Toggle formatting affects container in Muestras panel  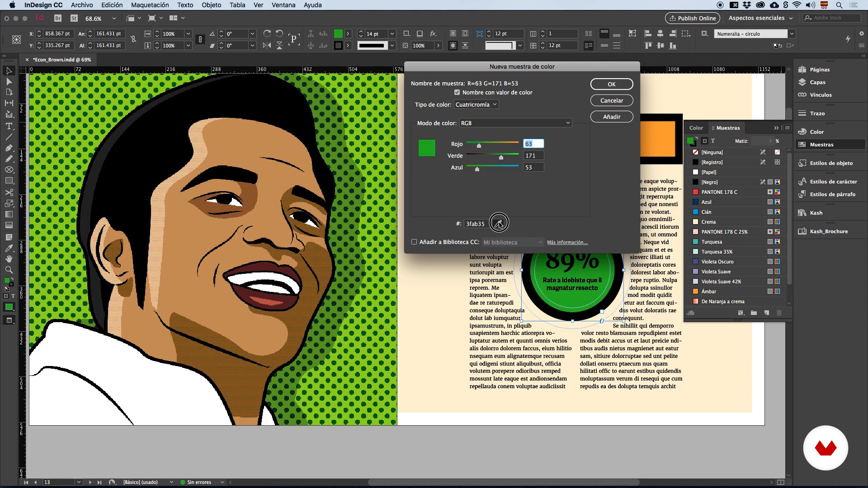tap(704, 141)
